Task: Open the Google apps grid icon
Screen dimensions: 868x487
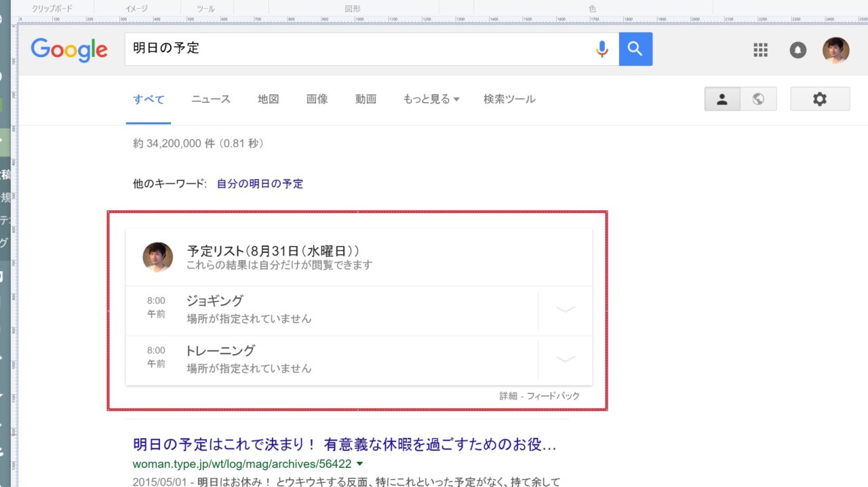Action: tap(761, 50)
